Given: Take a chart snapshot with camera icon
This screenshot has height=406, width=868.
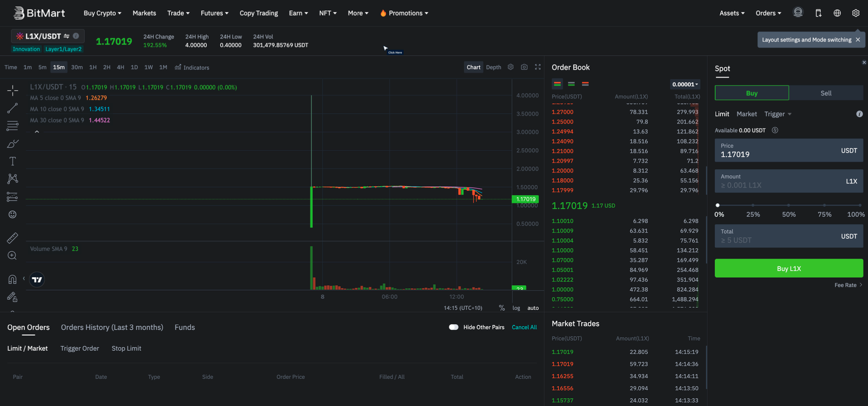Looking at the screenshot, I should (x=524, y=67).
